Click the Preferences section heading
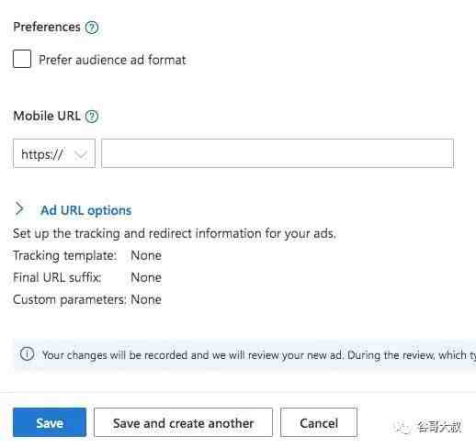The height and width of the screenshot is (448, 476). [47, 27]
